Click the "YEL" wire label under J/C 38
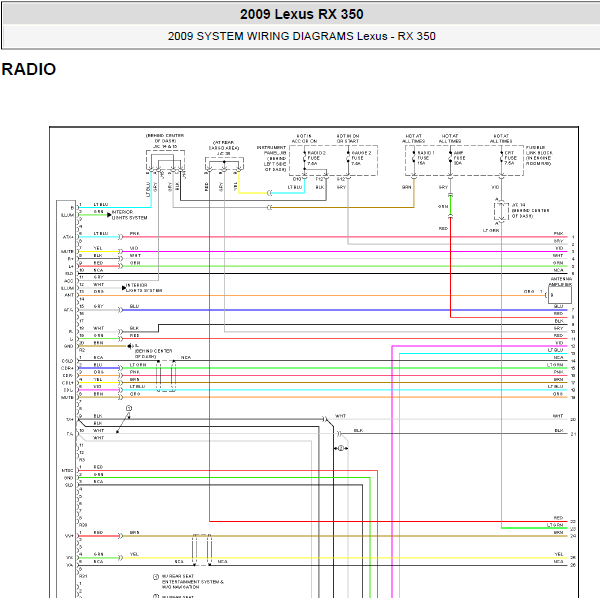This screenshot has width=600, height=598. tap(236, 186)
